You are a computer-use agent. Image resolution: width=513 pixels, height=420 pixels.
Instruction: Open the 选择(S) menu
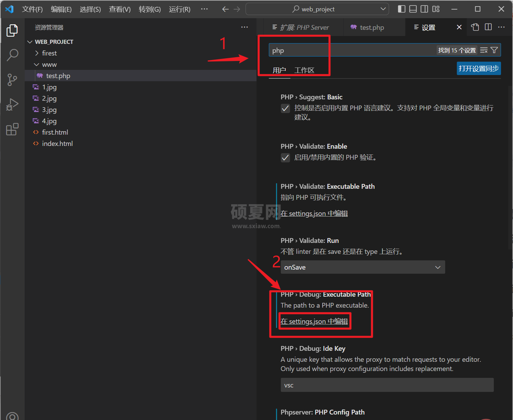90,9
